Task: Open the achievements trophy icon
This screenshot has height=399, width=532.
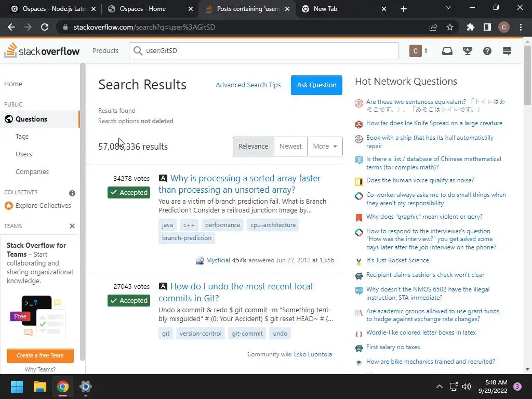Action: (x=468, y=51)
